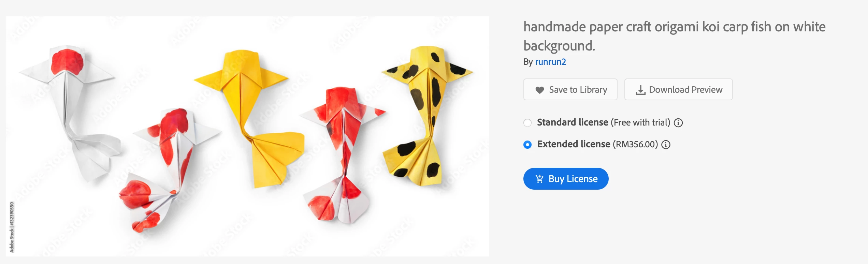Click the shopping cart icon on Buy License
Screen dimensions: 868x264
point(539,179)
